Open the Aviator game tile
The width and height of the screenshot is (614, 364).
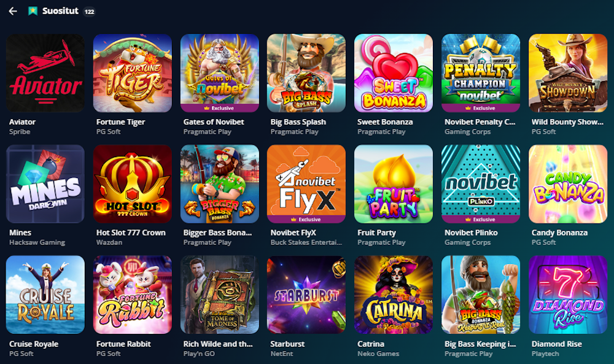(45, 73)
